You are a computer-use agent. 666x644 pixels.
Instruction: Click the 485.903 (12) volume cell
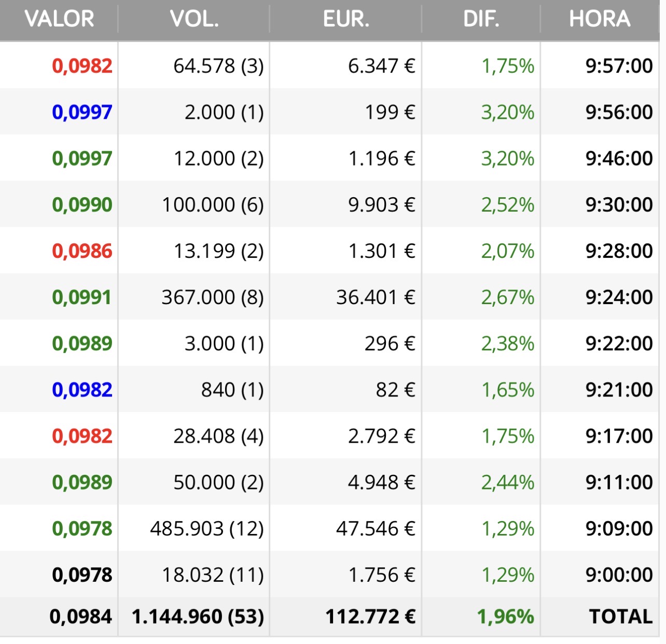click(x=207, y=528)
